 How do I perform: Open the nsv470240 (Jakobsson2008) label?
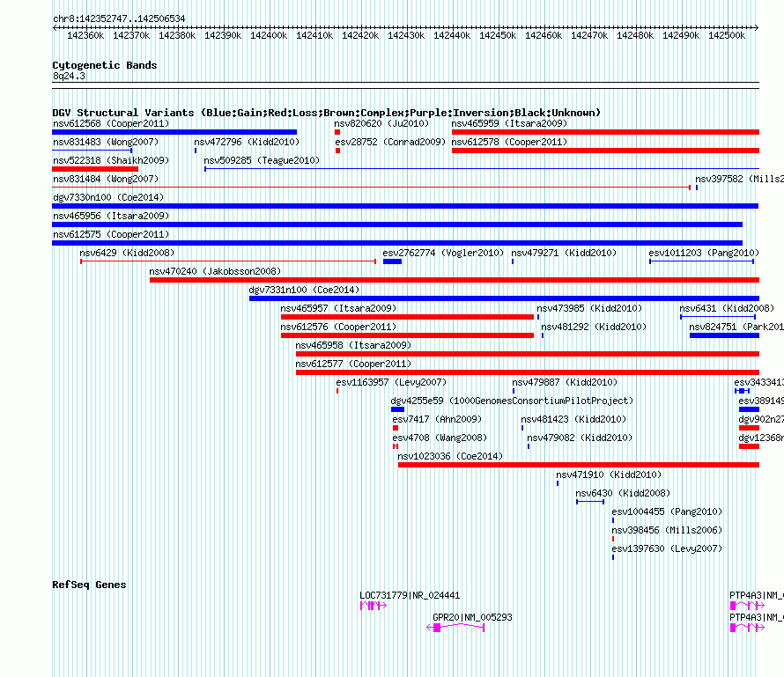pyautogui.click(x=215, y=271)
